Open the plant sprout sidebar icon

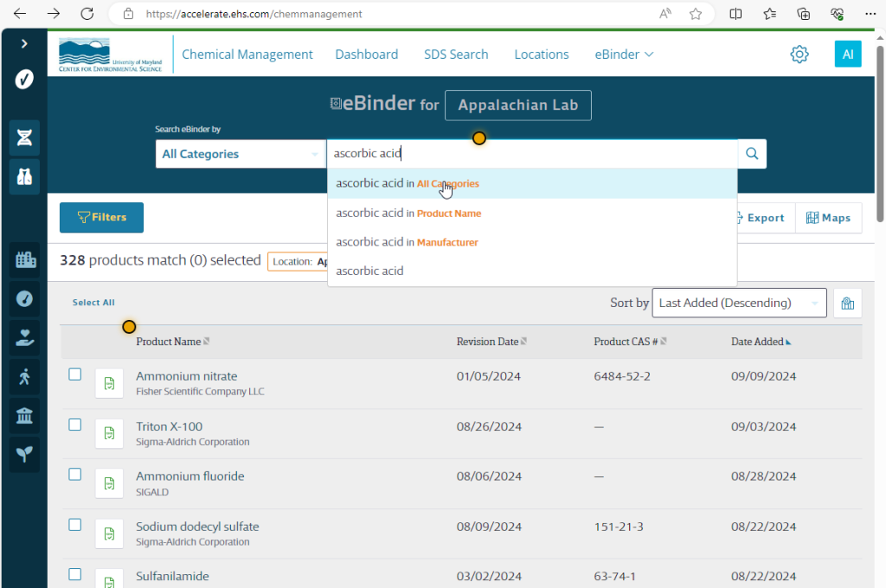click(x=24, y=454)
